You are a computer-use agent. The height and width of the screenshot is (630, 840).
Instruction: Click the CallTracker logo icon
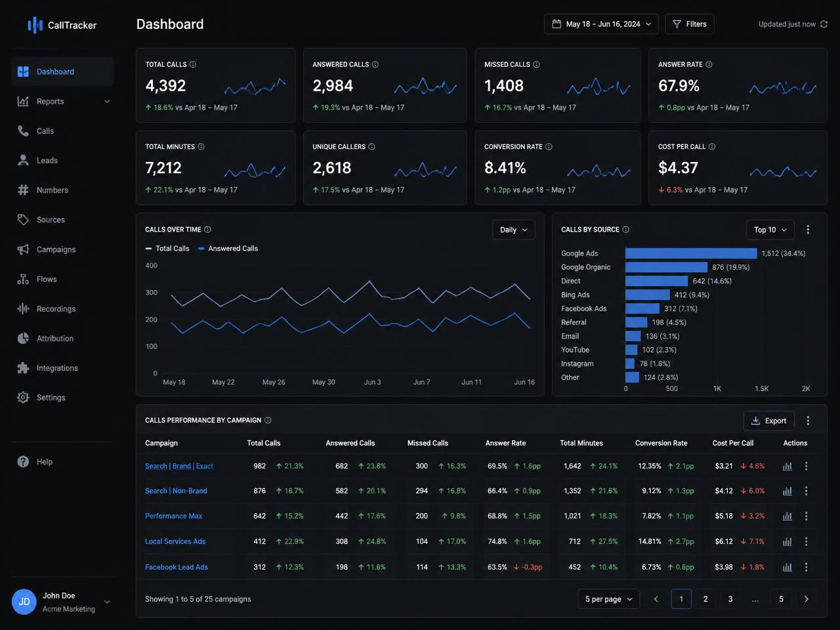click(x=35, y=25)
